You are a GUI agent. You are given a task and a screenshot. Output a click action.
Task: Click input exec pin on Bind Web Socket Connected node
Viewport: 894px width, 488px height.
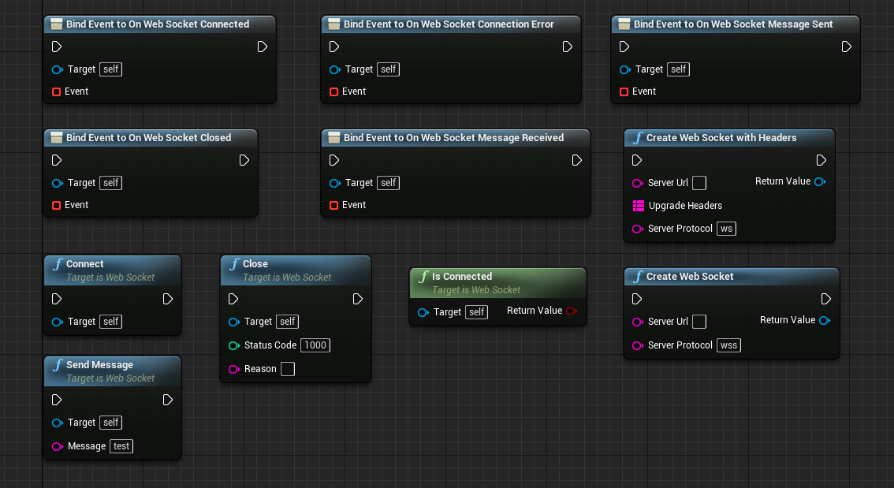point(56,47)
